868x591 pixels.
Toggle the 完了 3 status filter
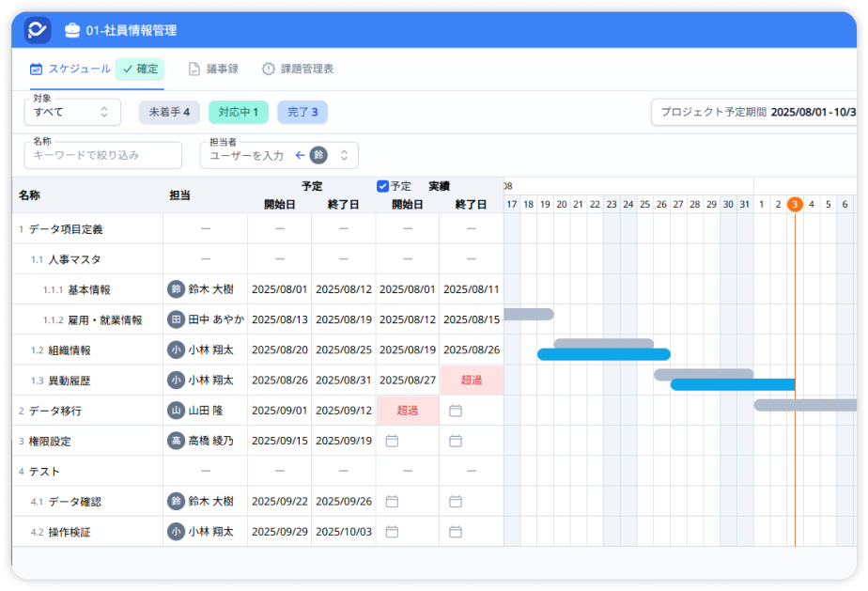(302, 111)
